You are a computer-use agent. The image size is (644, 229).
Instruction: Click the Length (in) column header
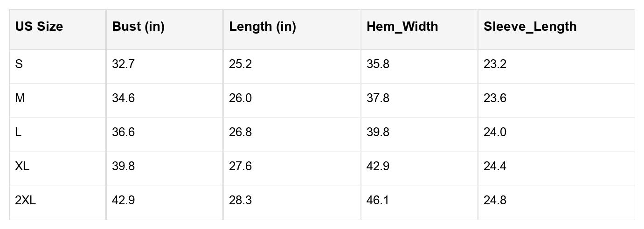click(x=262, y=27)
